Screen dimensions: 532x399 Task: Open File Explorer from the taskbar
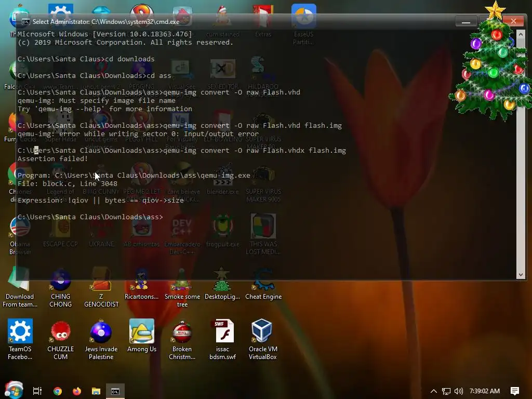coord(96,391)
